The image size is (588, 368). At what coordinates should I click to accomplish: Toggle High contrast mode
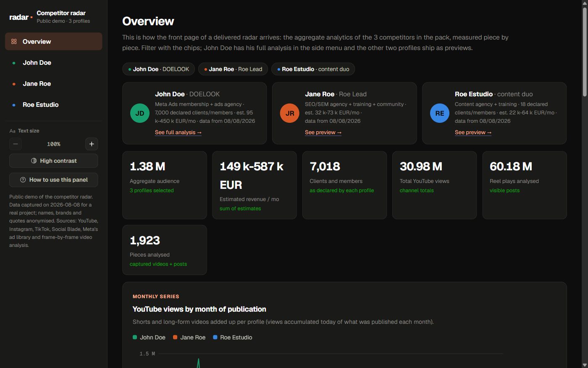point(53,161)
